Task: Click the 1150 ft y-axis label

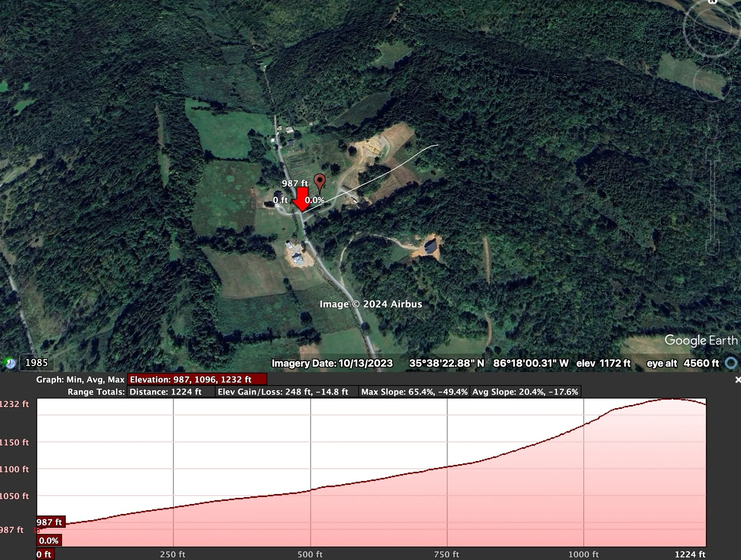Action: click(x=14, y=442)
